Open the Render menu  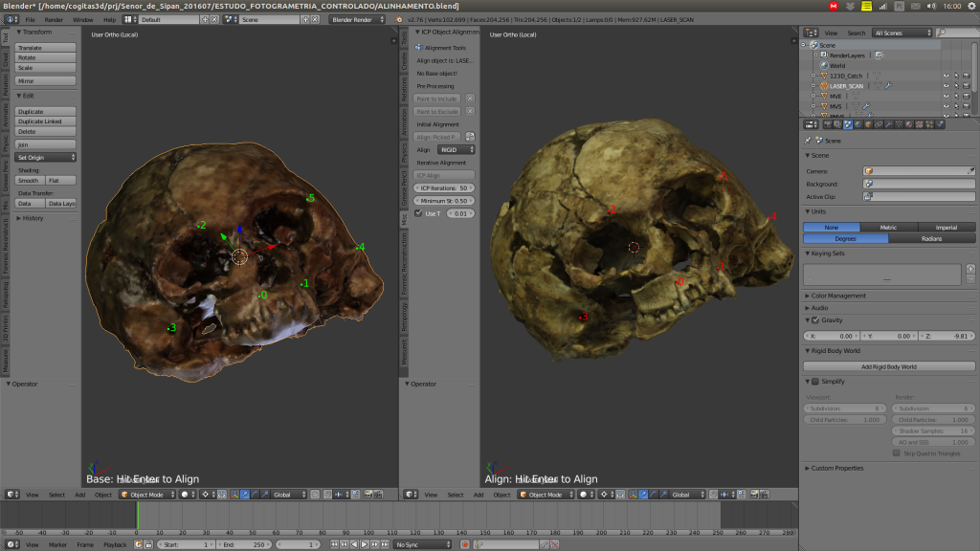54,19
